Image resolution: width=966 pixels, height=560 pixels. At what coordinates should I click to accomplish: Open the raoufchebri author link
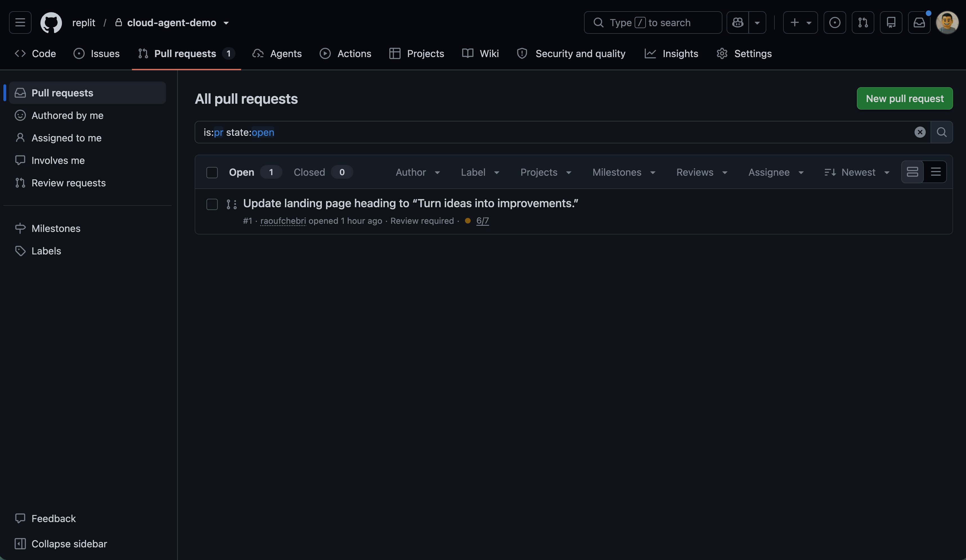(283, 221)
